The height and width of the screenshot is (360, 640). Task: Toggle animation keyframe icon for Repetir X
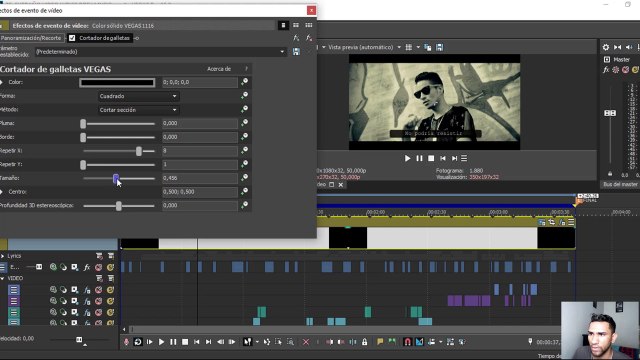click(244, 150)
